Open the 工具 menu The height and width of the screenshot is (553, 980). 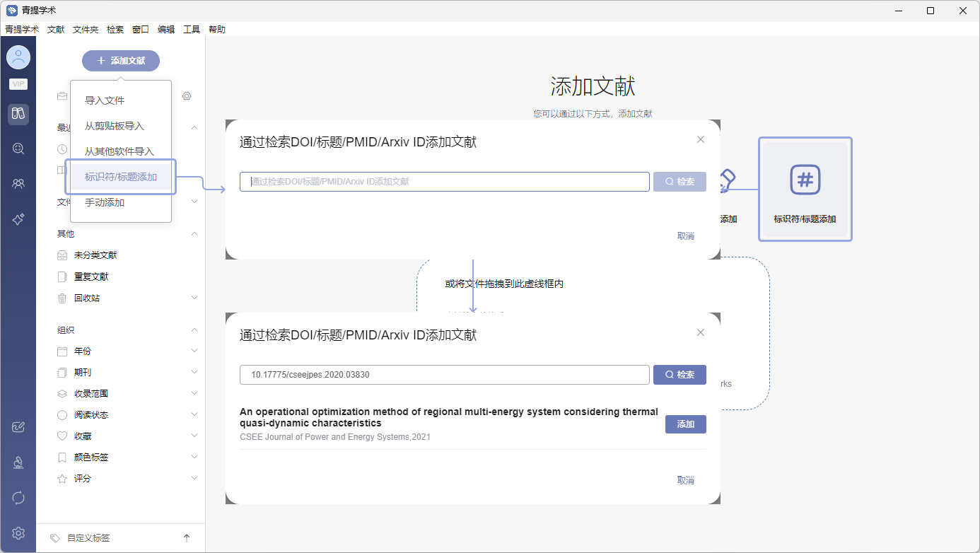192,29
